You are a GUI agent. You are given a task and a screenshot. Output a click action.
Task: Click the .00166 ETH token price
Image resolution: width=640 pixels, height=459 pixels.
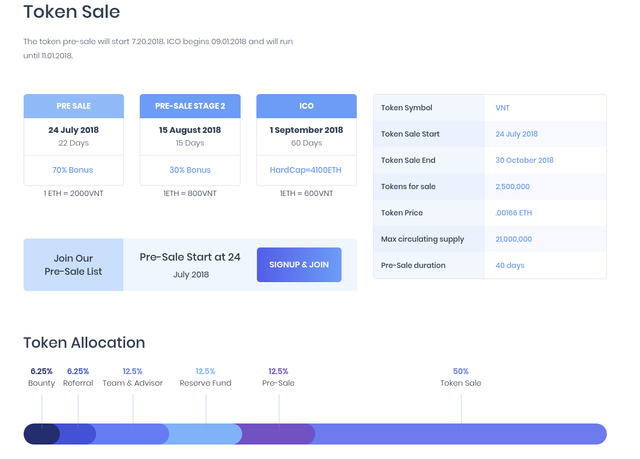tap(514, 213)
